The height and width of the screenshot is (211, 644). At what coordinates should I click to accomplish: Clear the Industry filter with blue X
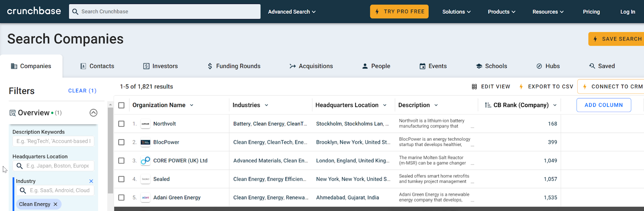[x=91, y=181]
